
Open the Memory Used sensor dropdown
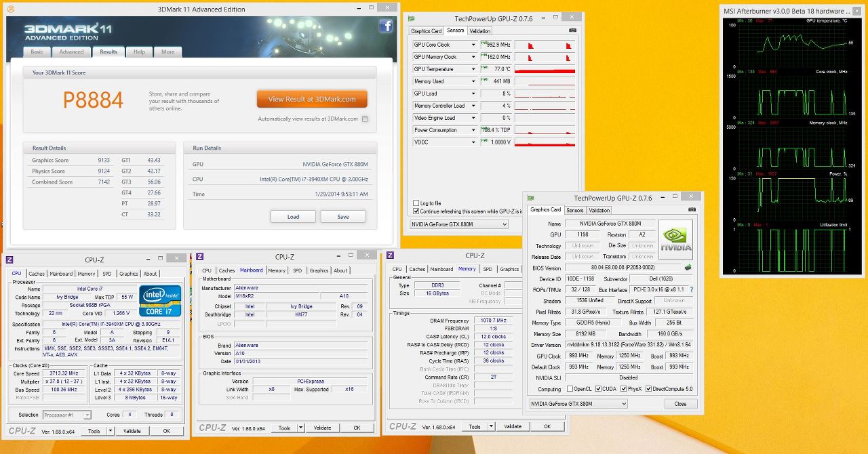pyautogui.click(x=473, y=81)
